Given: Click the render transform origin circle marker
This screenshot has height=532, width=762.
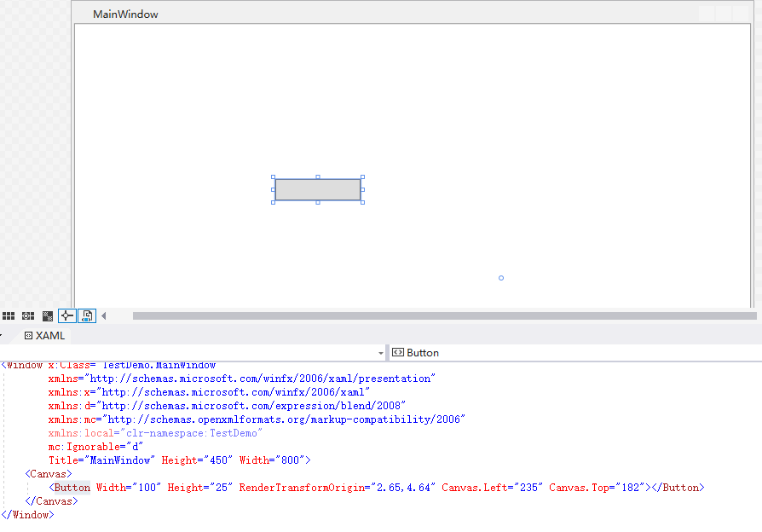Looking at the screenshot, I should pos(501,278).
